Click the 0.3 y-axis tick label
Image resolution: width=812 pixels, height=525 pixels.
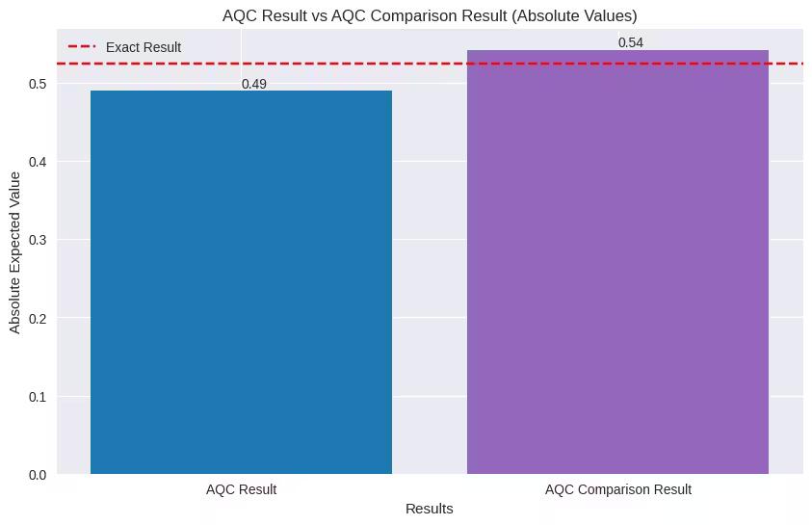click(x=39, y=240)
